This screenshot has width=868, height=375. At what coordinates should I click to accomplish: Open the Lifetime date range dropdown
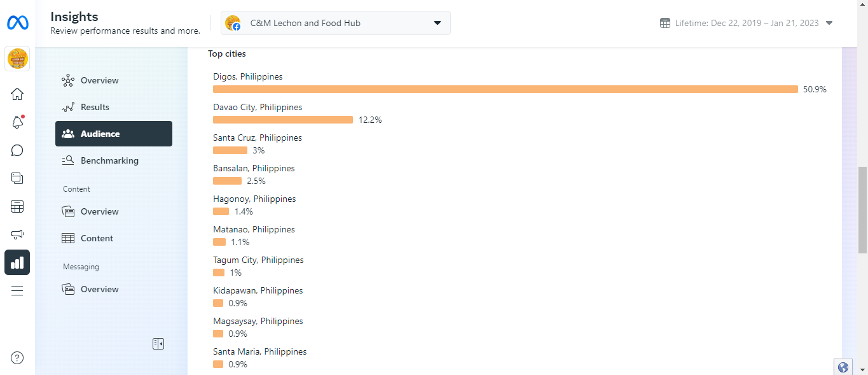click(747, 23)
